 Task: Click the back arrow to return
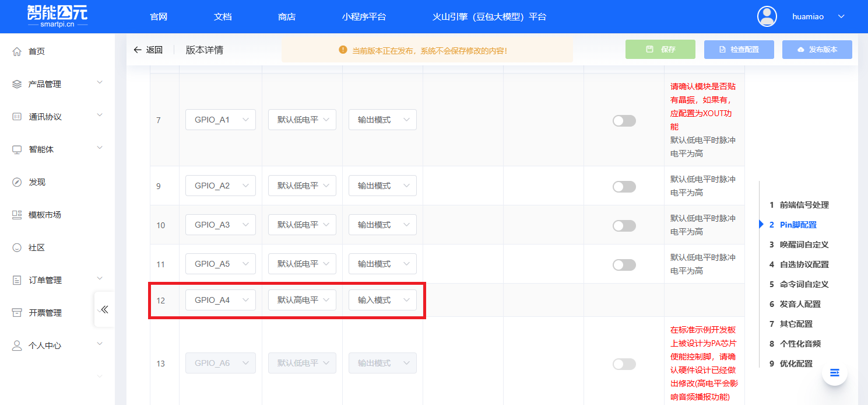(x=138, y=50)
